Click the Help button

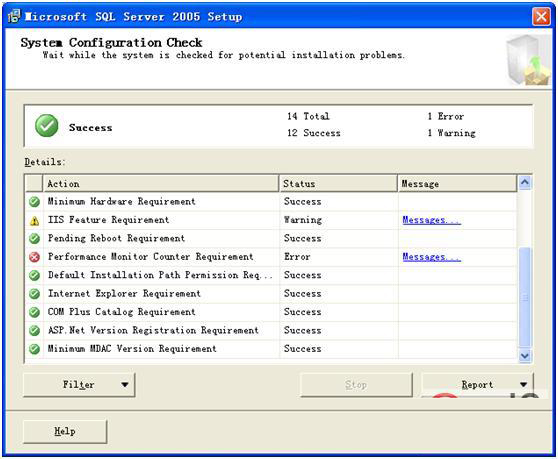(x=65, y=431)
